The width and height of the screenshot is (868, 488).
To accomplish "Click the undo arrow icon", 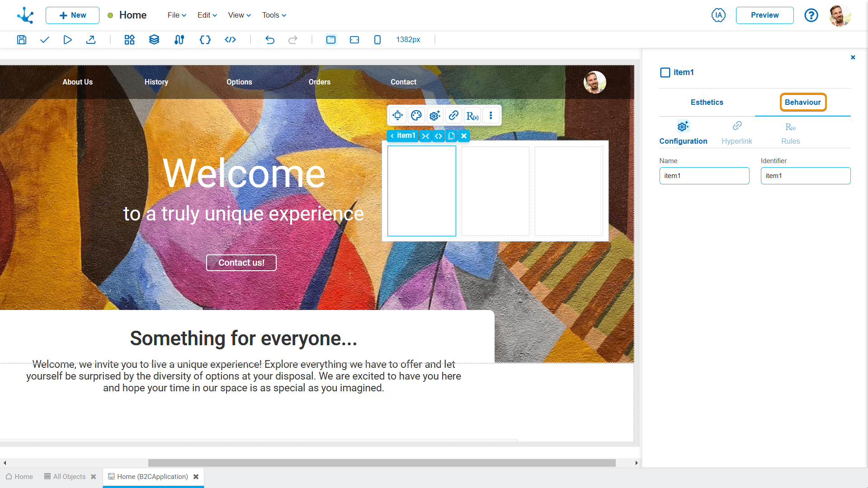I will point(269,40).
